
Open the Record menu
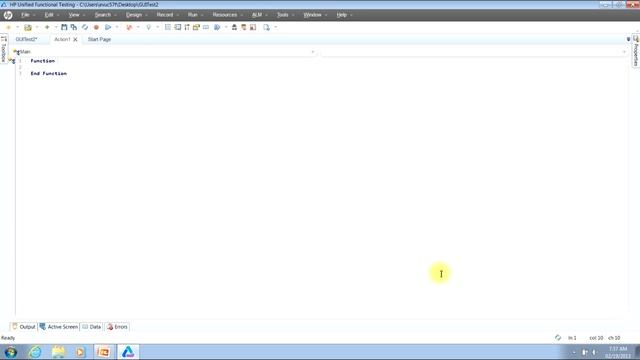pos(165,15)
